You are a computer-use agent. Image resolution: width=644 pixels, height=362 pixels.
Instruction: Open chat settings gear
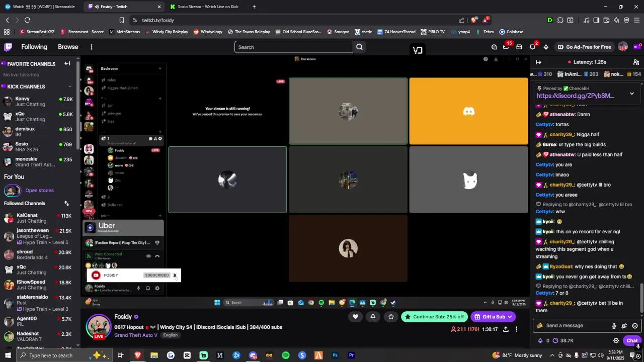click(616, 340)
